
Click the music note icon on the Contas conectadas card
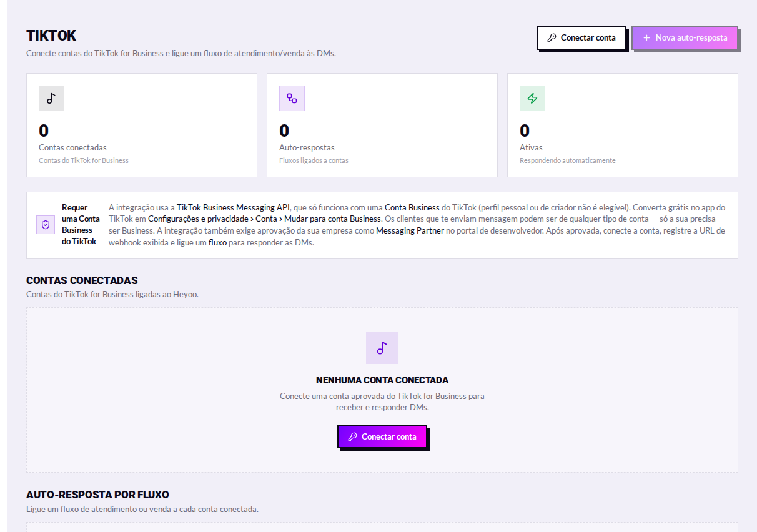point(51,98)
